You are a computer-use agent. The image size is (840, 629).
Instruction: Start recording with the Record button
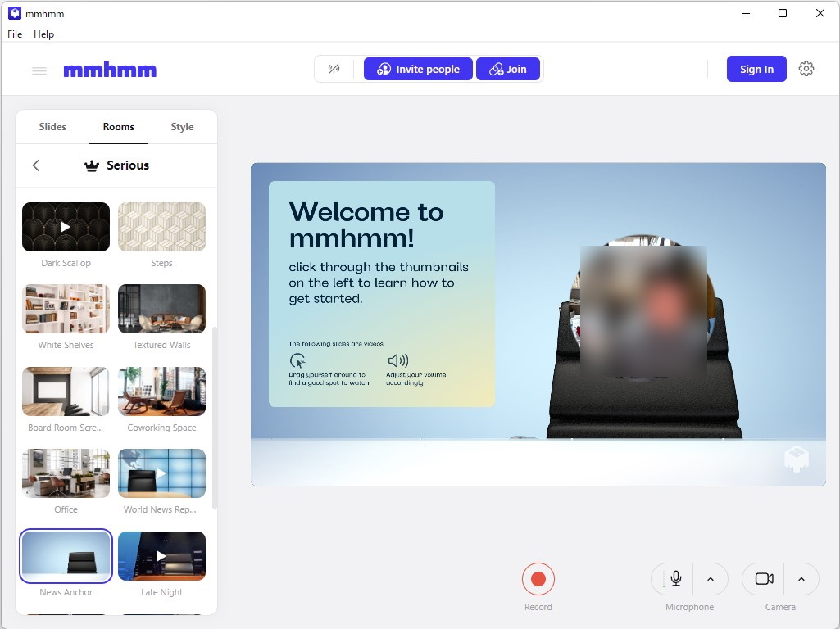pyautogui.click(x=538, y=579)
